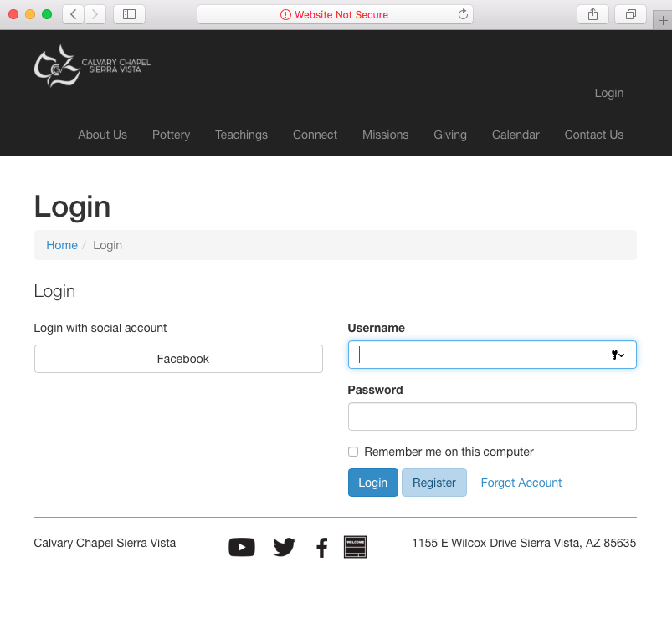Toggle the Safari sidebar icon
The width and height of the screenshot is (672, 618).
click(130, 14)
